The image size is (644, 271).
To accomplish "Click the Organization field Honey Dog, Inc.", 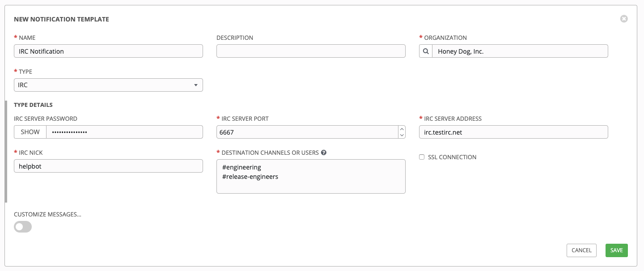I will point(520,51).
